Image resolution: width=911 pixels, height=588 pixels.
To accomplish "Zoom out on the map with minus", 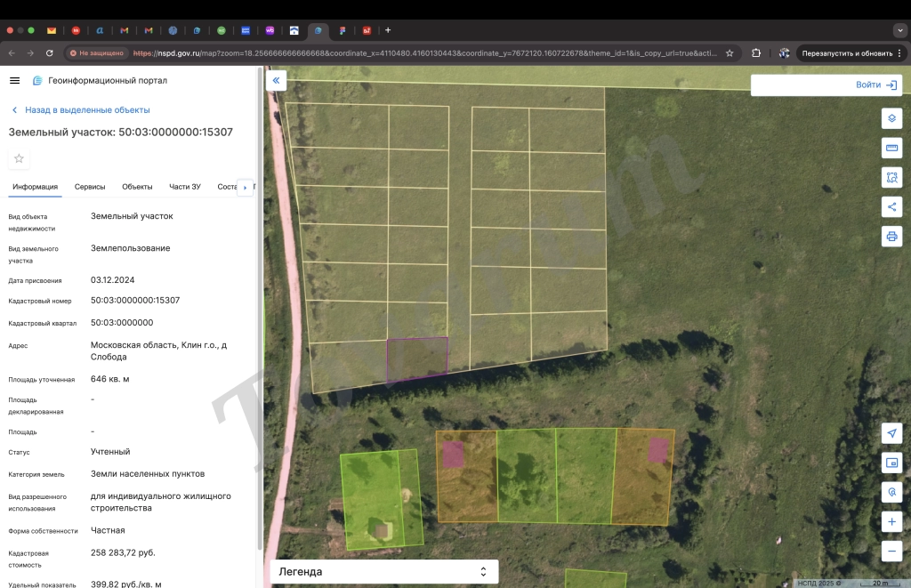I will tap(891, 551).
